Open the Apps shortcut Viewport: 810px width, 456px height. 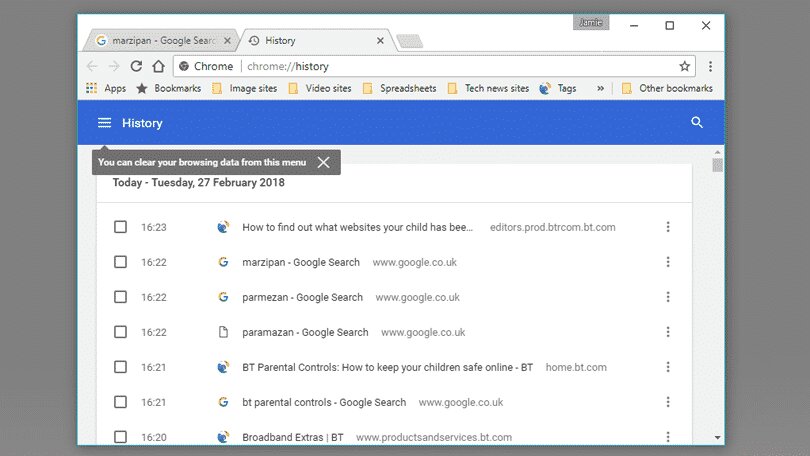tap(106, 88)
